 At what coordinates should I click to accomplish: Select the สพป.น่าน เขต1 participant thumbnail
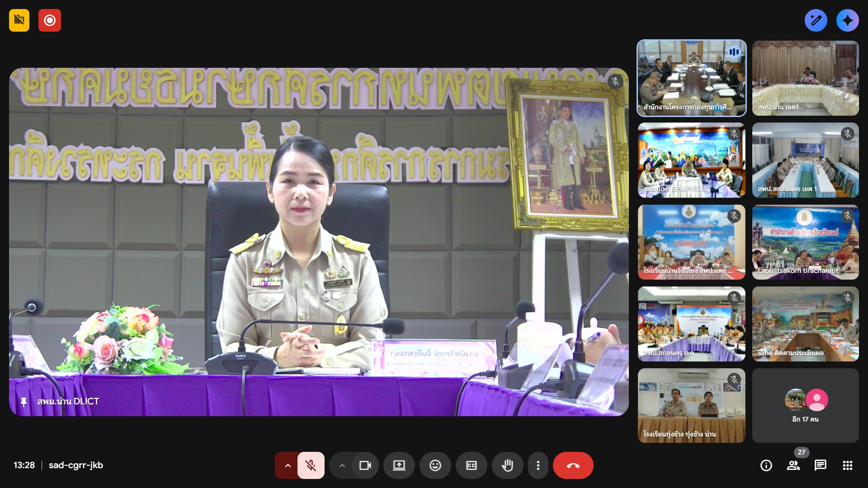(x=805, y=78)
